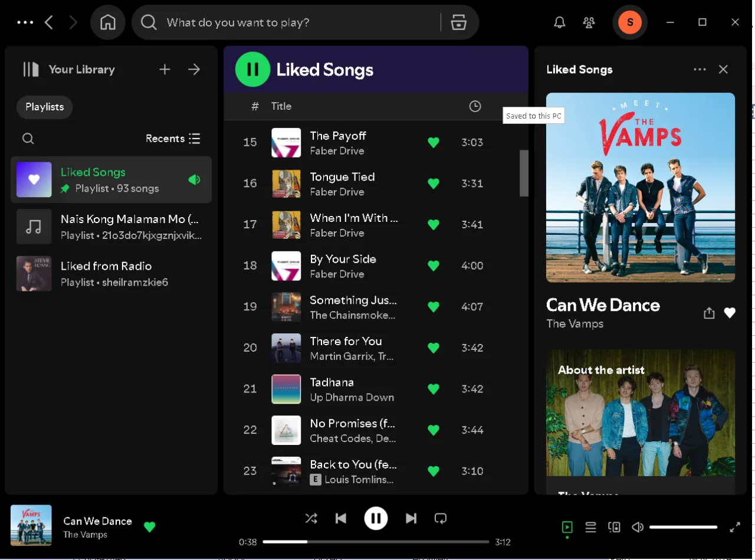
Task: Create a playlist with plus icon
Action: (165, 70)
